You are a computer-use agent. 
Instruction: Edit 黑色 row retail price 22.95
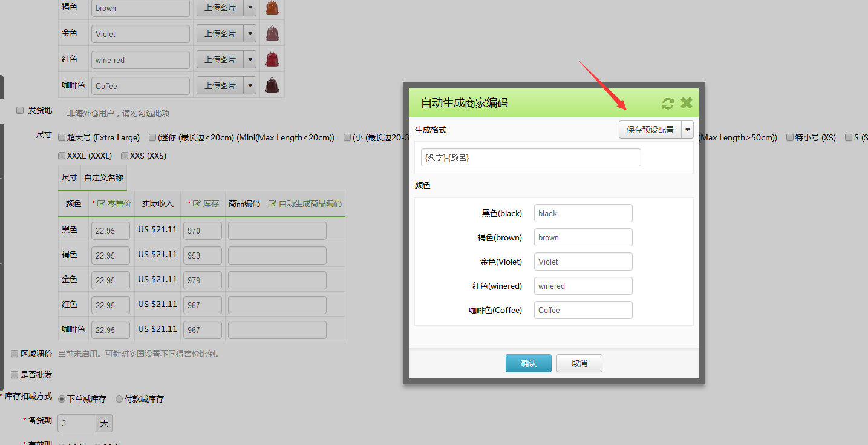111,231
